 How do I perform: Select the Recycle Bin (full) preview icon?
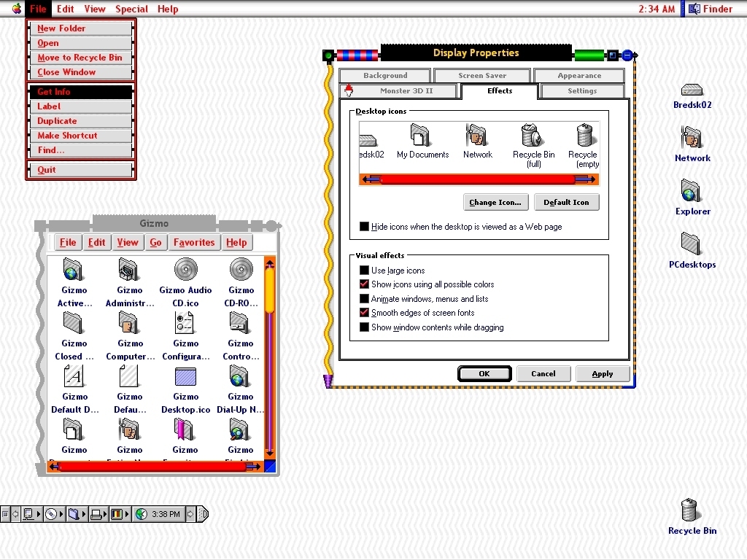coord(533,139)
